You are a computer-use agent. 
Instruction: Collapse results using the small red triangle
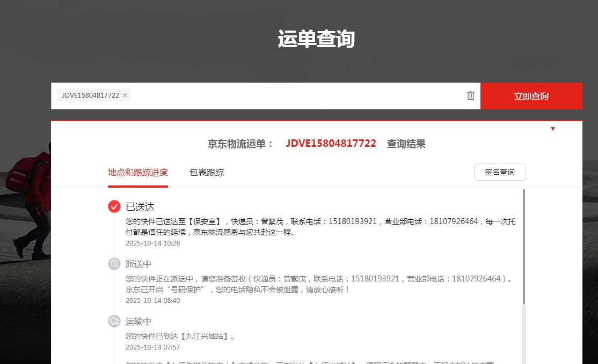pyautogui.click(x=552, y=129)
